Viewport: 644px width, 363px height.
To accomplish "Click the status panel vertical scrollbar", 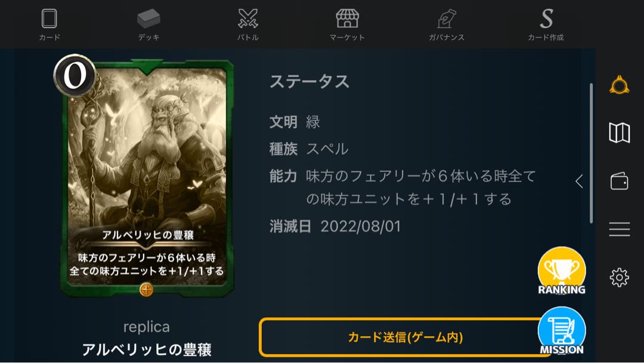I will click(x=591, y=153).
